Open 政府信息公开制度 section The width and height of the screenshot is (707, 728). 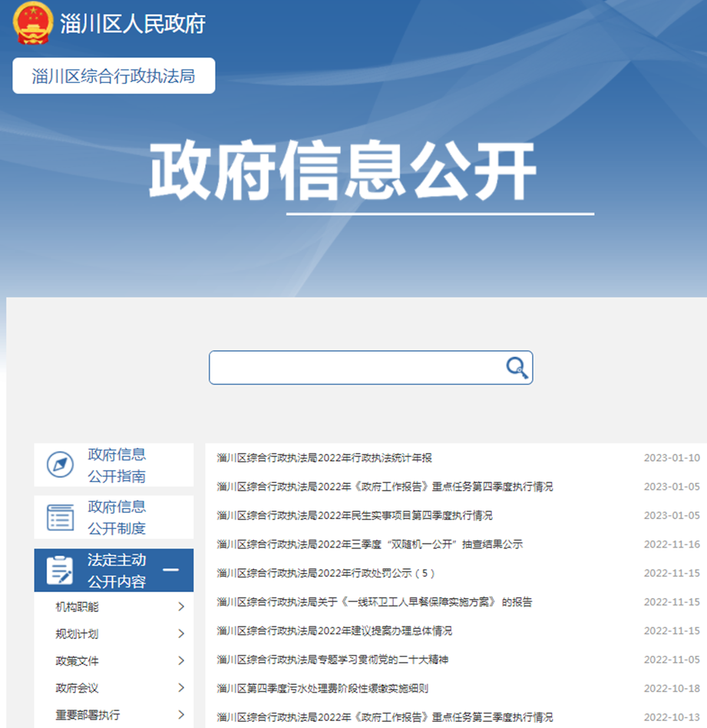(117, 518)
